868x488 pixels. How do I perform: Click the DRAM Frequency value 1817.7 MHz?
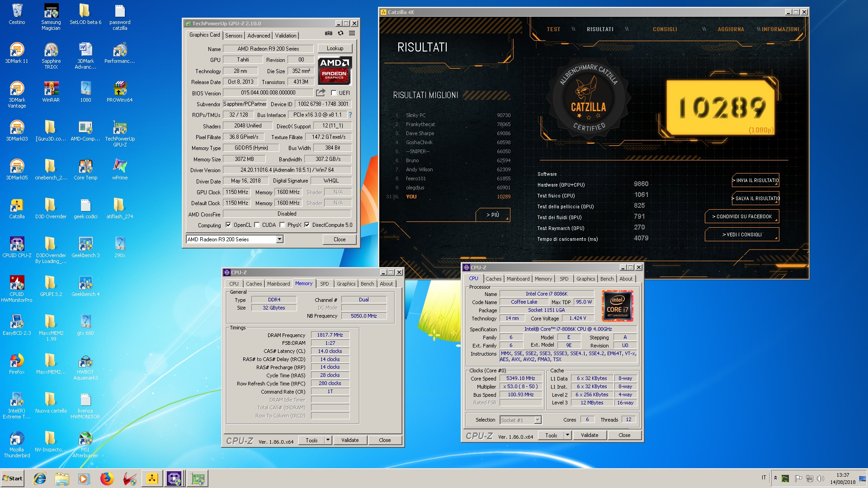click(330, 335)
